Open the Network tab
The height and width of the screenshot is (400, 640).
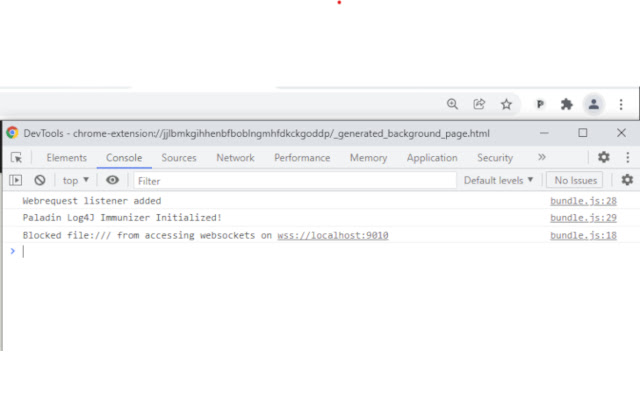[x=235, y=158]
